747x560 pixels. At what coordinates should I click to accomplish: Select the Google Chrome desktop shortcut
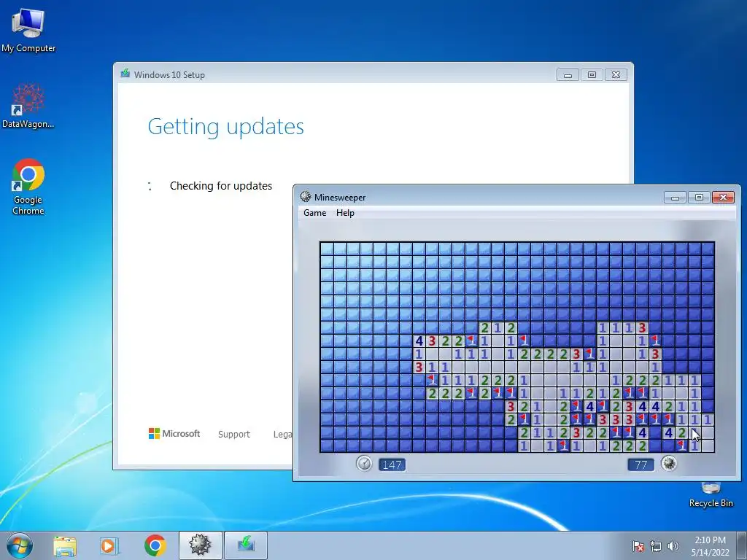pos(28,187)
